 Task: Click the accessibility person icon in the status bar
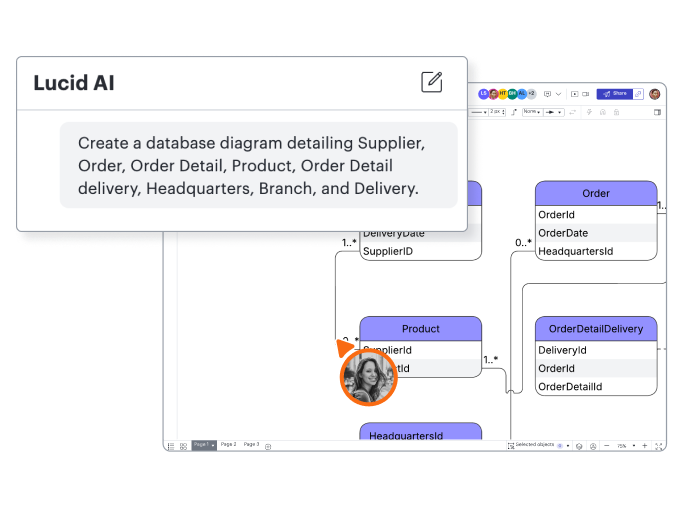click(593, 446)
